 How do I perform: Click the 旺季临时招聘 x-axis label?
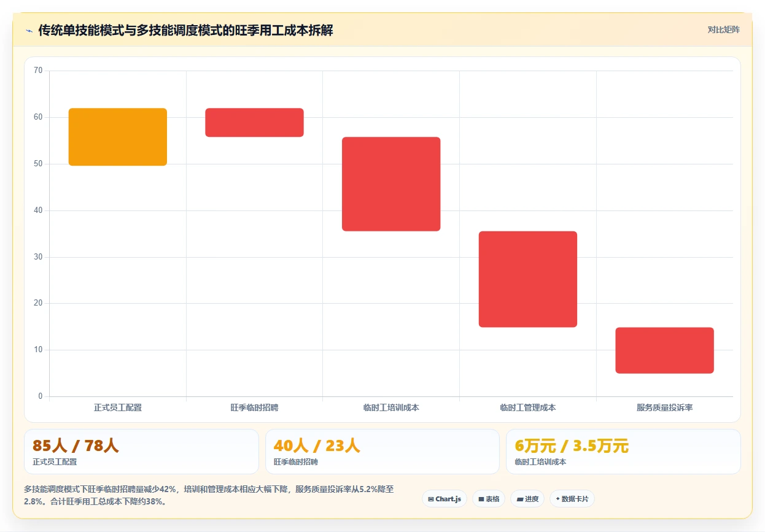[254, 407]
